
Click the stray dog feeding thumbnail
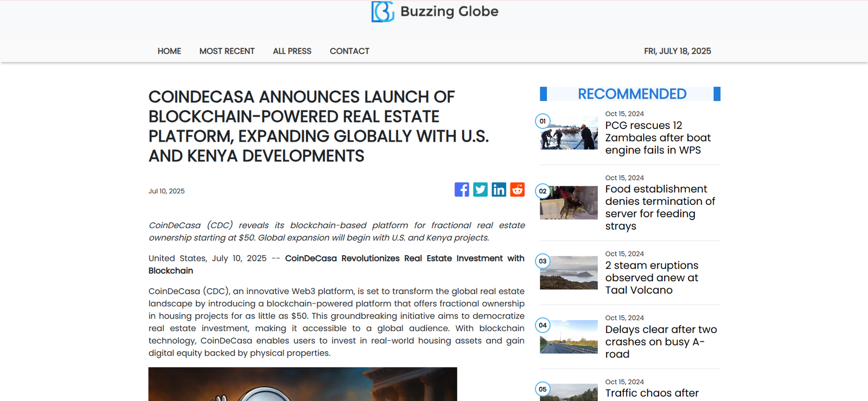coord(569,203)
